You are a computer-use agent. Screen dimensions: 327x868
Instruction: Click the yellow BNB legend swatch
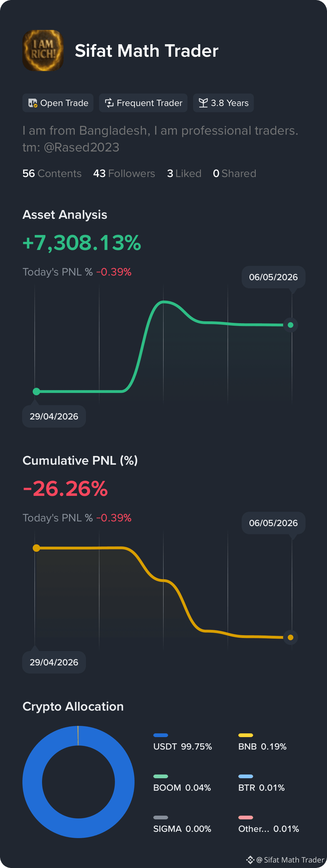(245, 735)
